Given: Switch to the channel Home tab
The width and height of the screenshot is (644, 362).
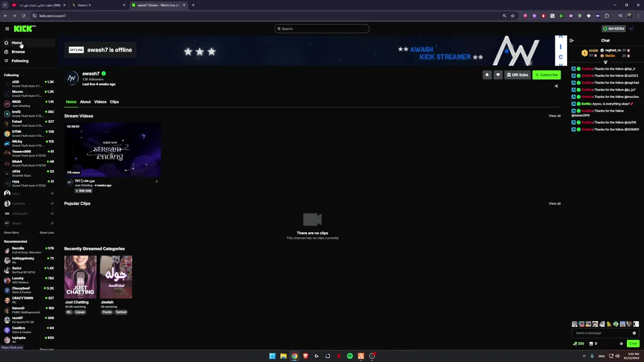Looking at the screenshot, I should click(x=71, y=102).
